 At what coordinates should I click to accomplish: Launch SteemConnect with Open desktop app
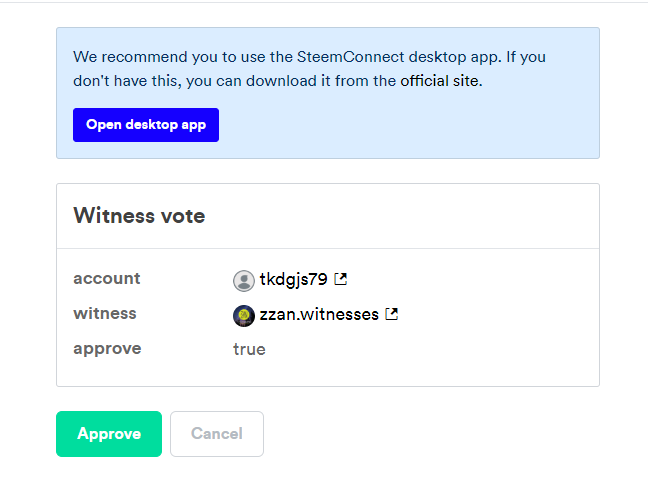(146, 125)
